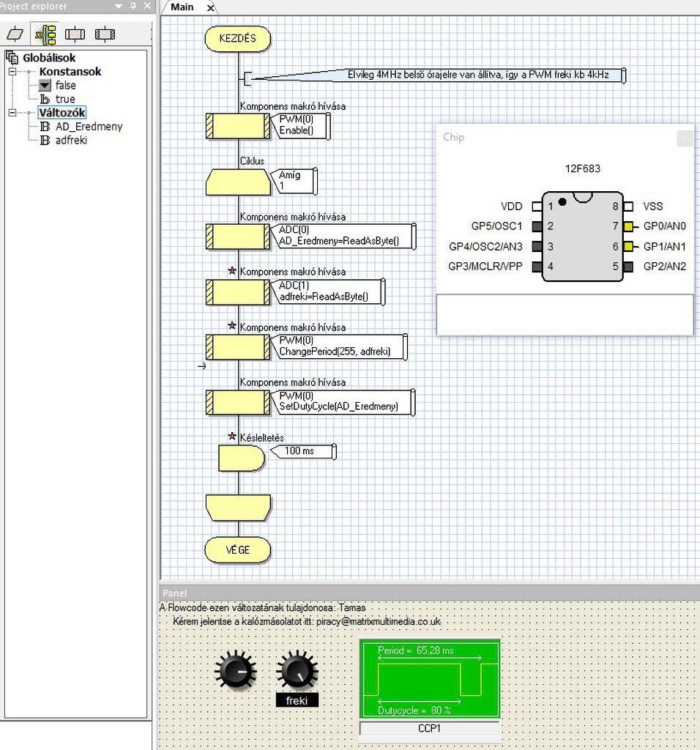Viewport: 700px width, 750px height.
Task: Click chip pin 6 GP1/AN1
Action: point(628,246)
